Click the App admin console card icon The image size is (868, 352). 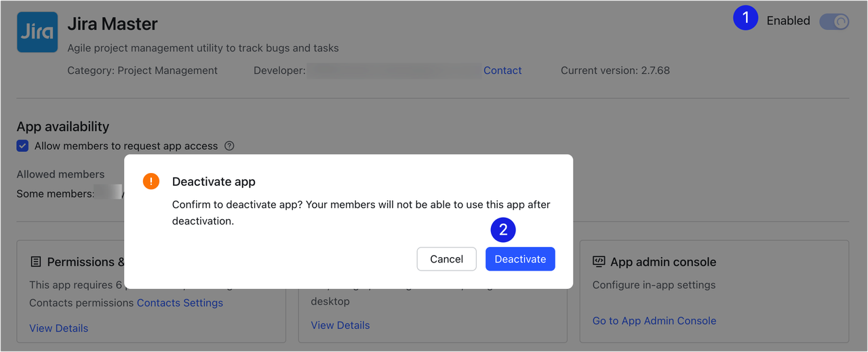coord(599,262)
